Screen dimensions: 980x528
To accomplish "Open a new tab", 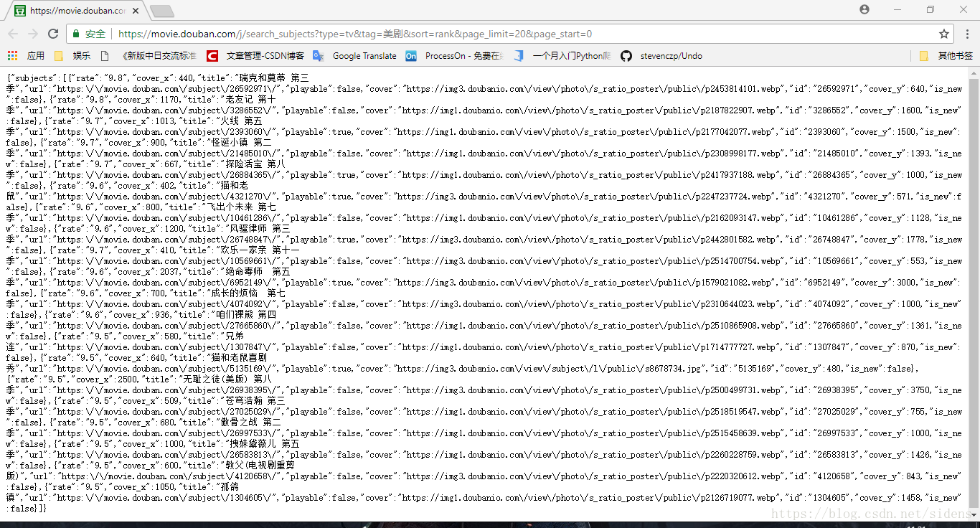I will [x=162, y=11].
